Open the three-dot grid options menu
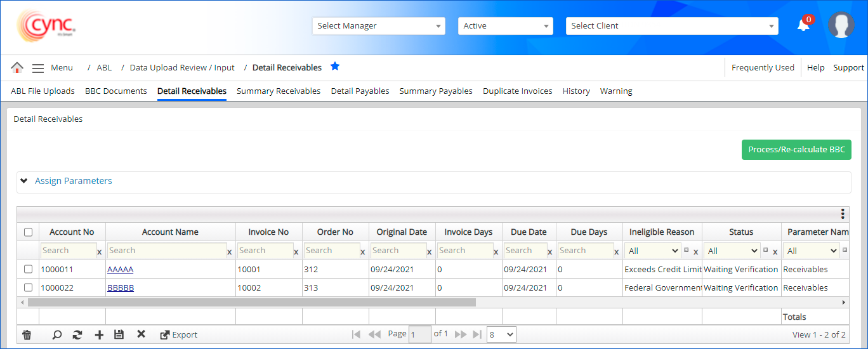 point(843,214)
